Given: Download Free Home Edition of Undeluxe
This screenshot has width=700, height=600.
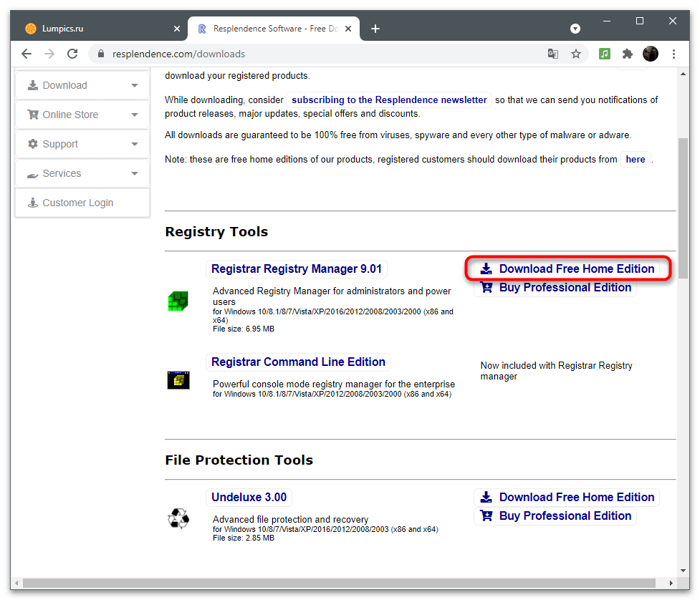Looking at the screenshot, I should click(567, 497).
